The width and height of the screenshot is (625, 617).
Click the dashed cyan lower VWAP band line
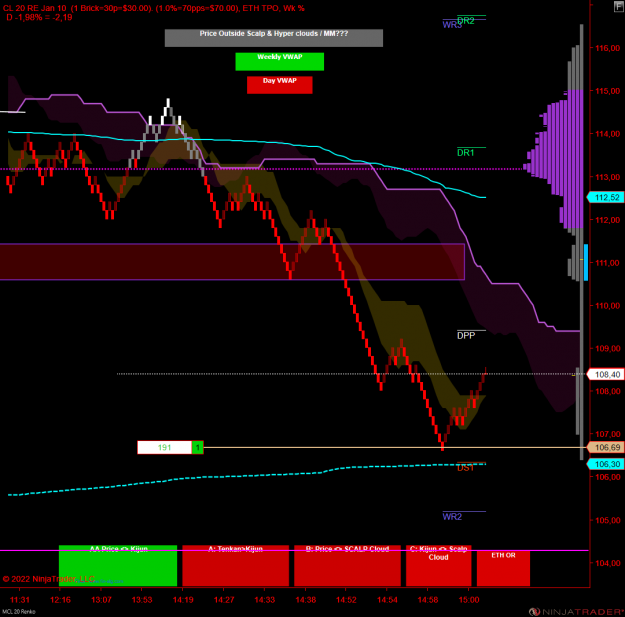[x=247, y=477]
